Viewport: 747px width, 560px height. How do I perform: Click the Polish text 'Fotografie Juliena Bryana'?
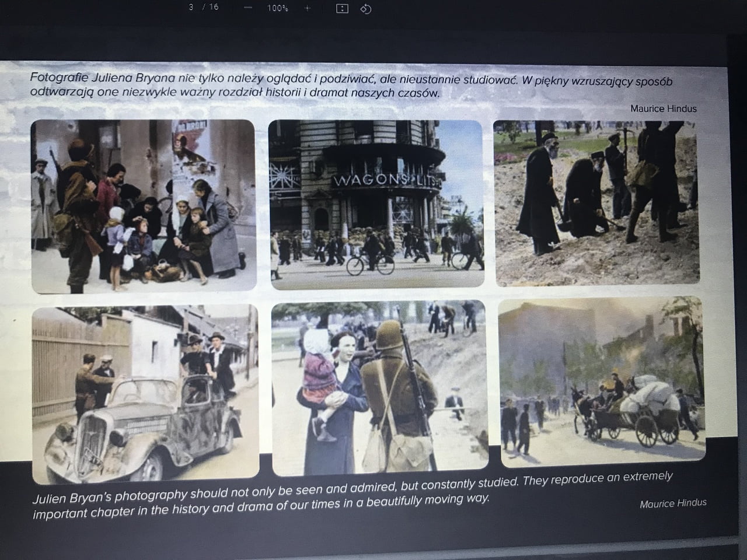(97, 78)
